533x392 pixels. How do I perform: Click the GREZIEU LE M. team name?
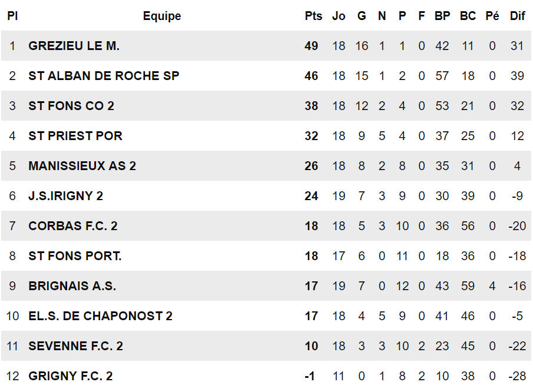[x=74, y=46]
